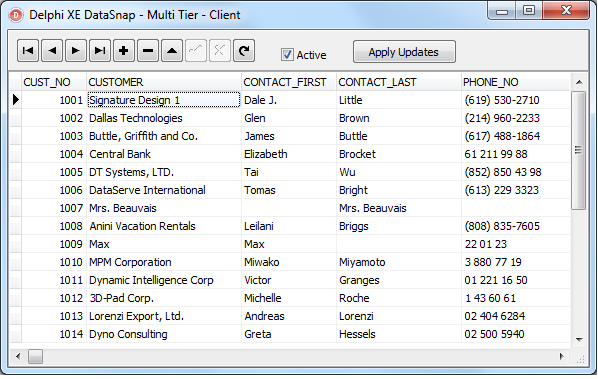Select the PHONE_NO column header
This screenshot has height=379, width=598.
516,82
